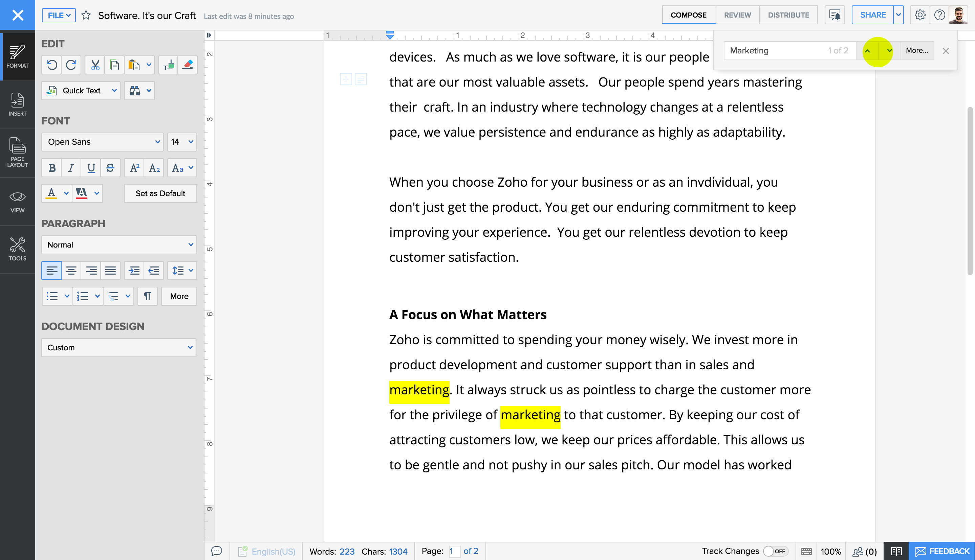The height and width of the screenshot is (560, 975).
Task: Open the Open Sans font family dropdown
Action: (x=102, y=142)
